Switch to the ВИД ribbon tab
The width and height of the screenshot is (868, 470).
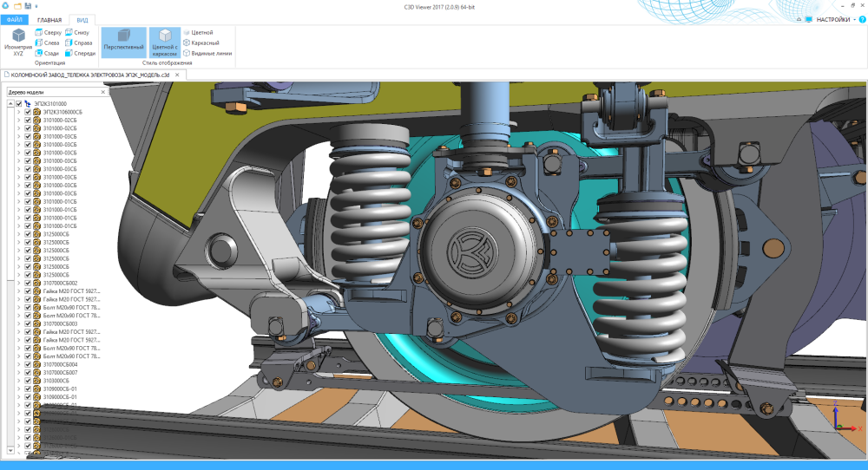pyautogui.click(x=82, y=20)
